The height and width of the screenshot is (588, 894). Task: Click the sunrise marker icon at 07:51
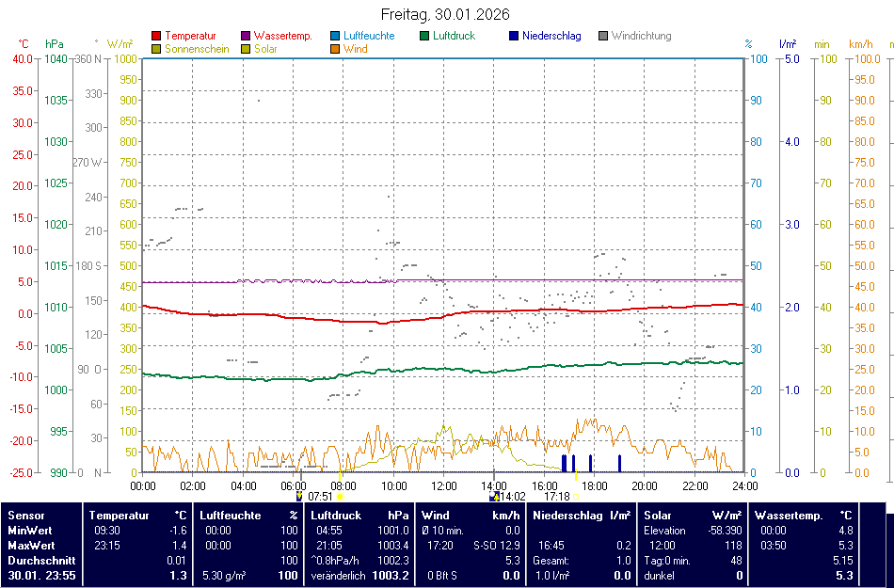pos(299,496)
